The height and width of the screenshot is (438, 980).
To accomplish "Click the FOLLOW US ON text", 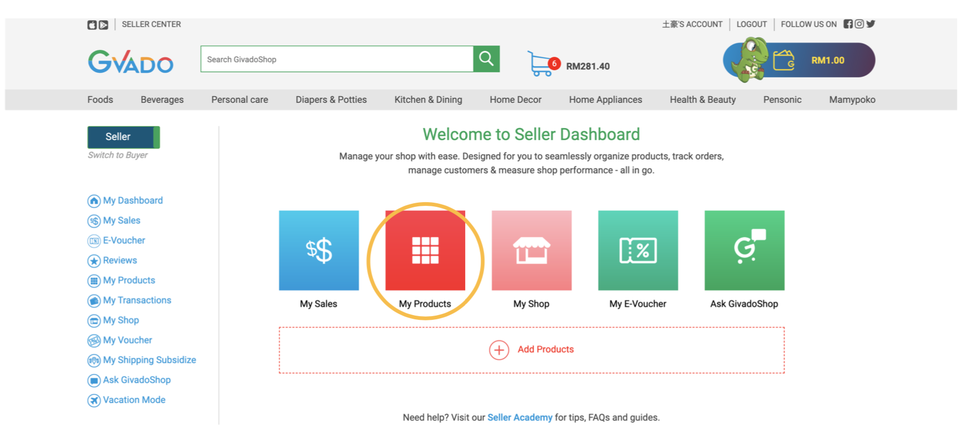I will coord(809,24).
